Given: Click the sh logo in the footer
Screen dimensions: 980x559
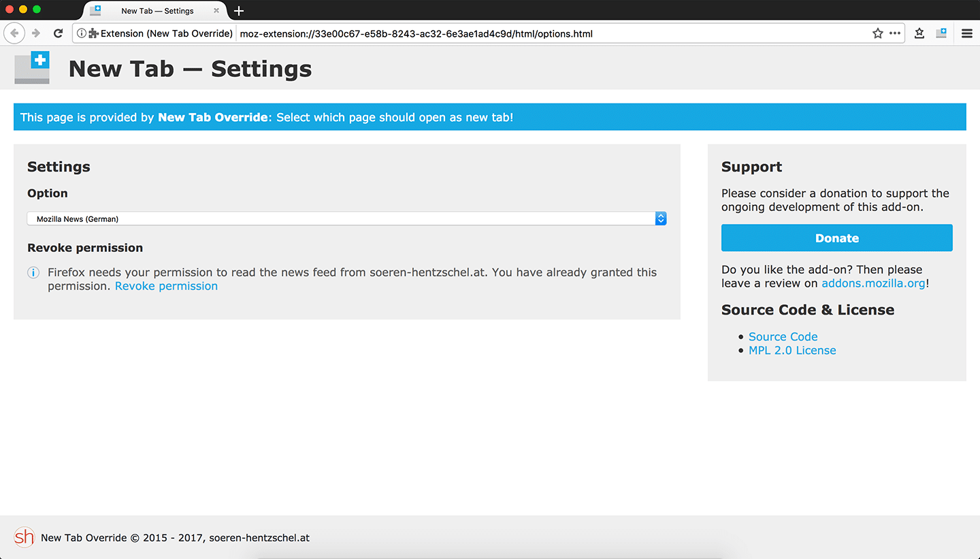Looking at the screenshot, I should 24,537.
